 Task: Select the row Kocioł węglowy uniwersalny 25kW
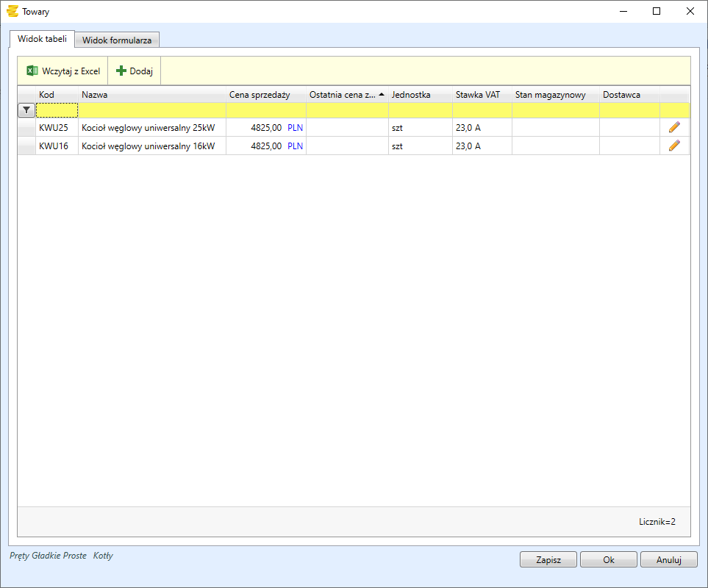[x=148, y=127]
